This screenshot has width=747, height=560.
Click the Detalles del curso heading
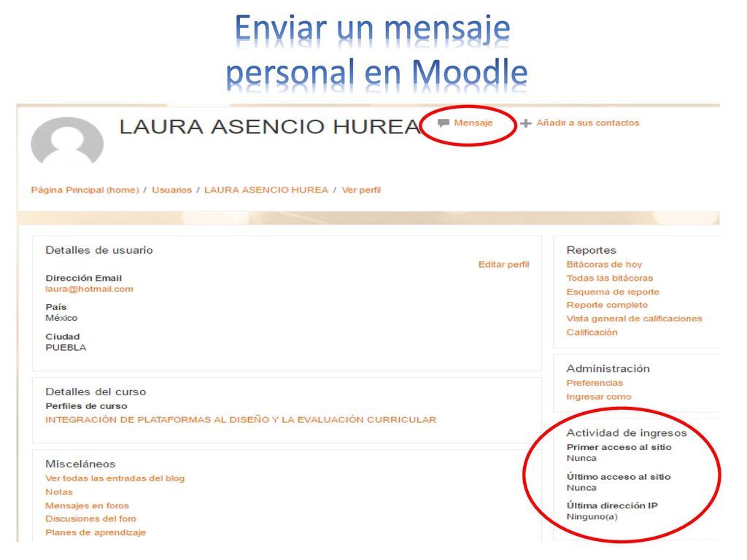click(96, 392)
